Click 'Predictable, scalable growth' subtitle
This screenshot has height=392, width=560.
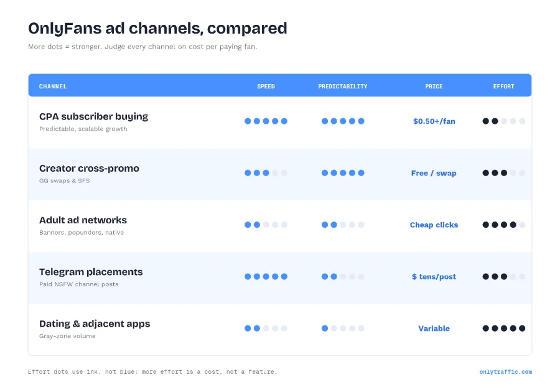point(83,129)
